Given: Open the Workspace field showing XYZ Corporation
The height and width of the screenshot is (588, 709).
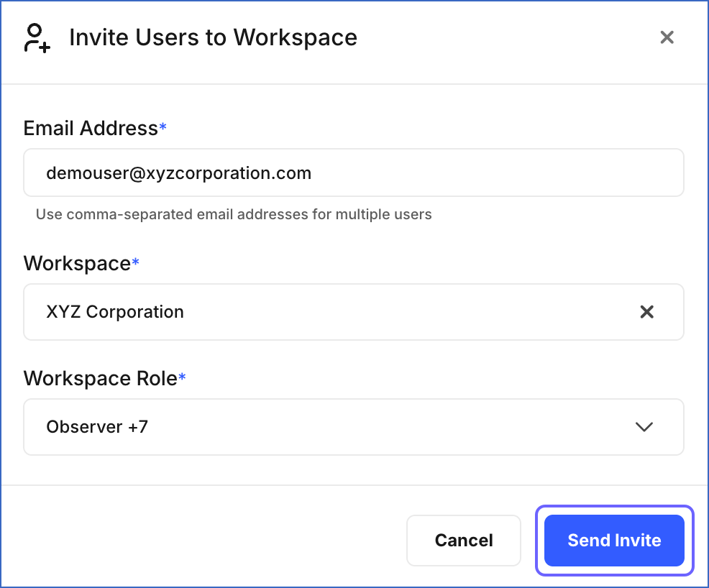Looking at the screenshot, I should [354, 312].
